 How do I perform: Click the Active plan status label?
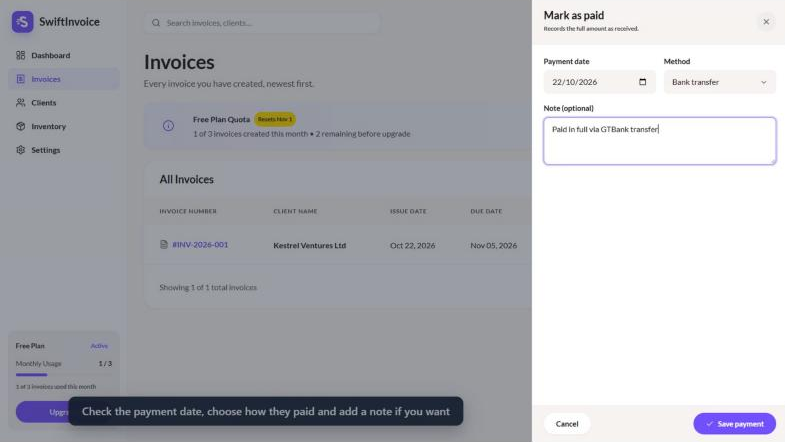(99, 346)
